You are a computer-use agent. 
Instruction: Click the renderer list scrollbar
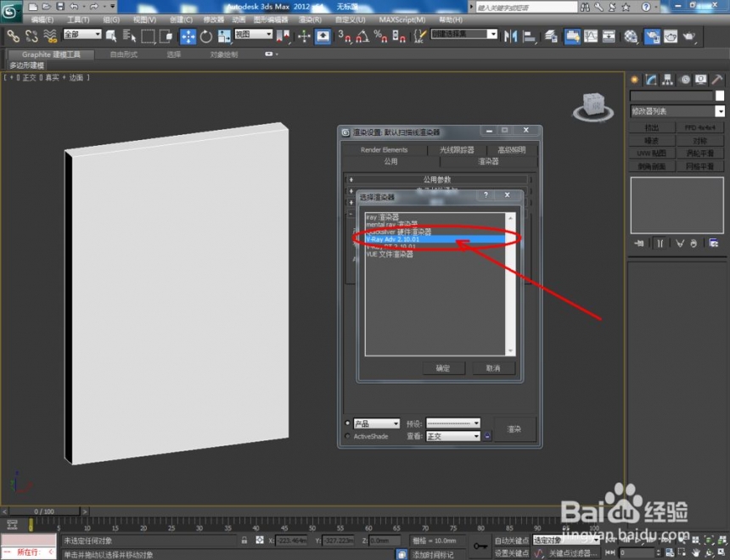(511, 284)
